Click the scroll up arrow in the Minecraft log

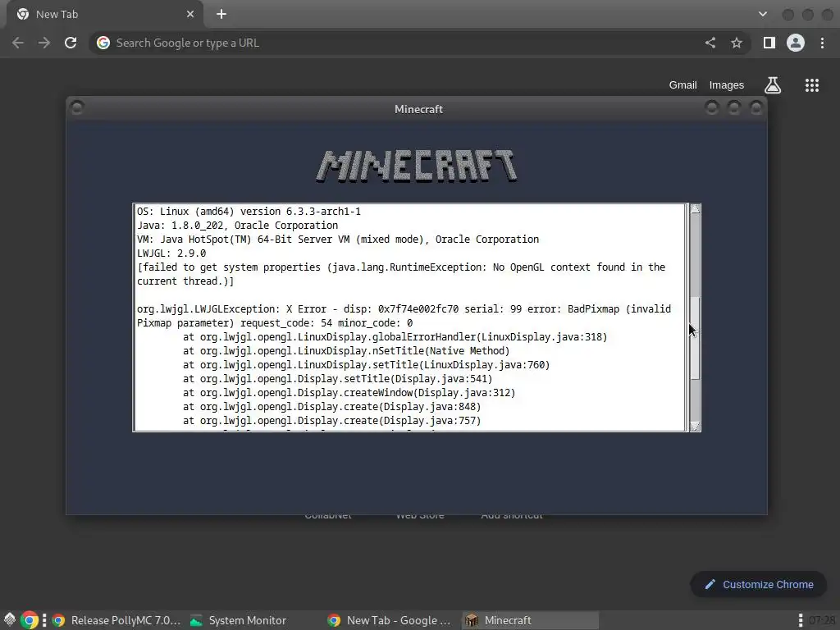696,209
